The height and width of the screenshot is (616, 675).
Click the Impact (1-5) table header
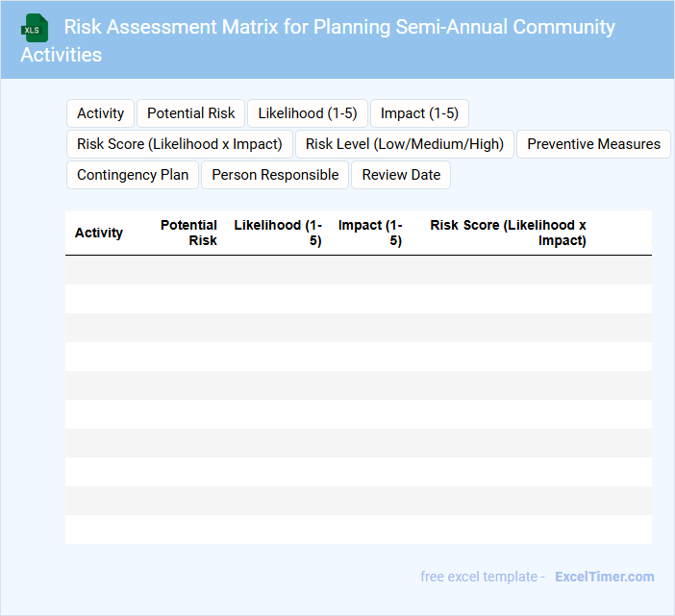coord(370,233)
